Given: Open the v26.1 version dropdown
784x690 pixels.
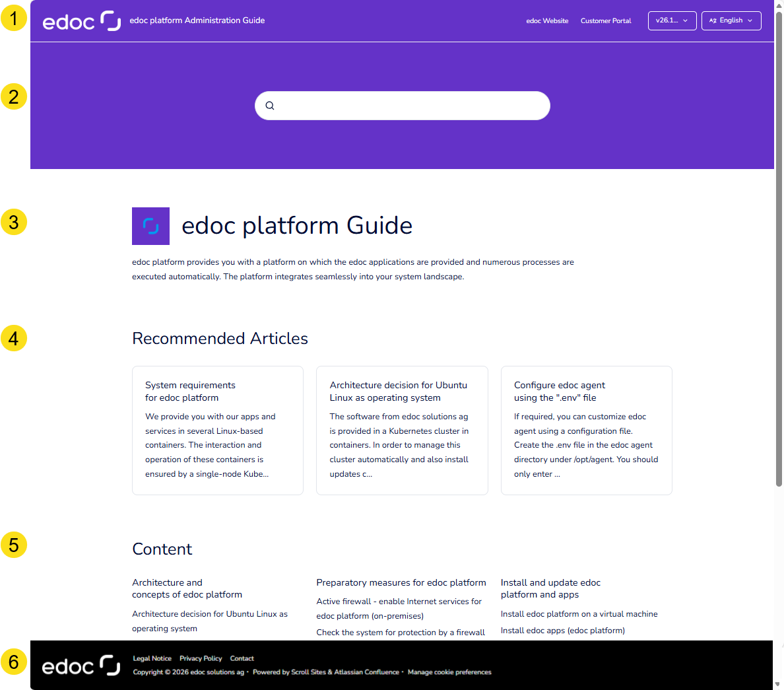Looking at the screenshot, I should (672, 20).
